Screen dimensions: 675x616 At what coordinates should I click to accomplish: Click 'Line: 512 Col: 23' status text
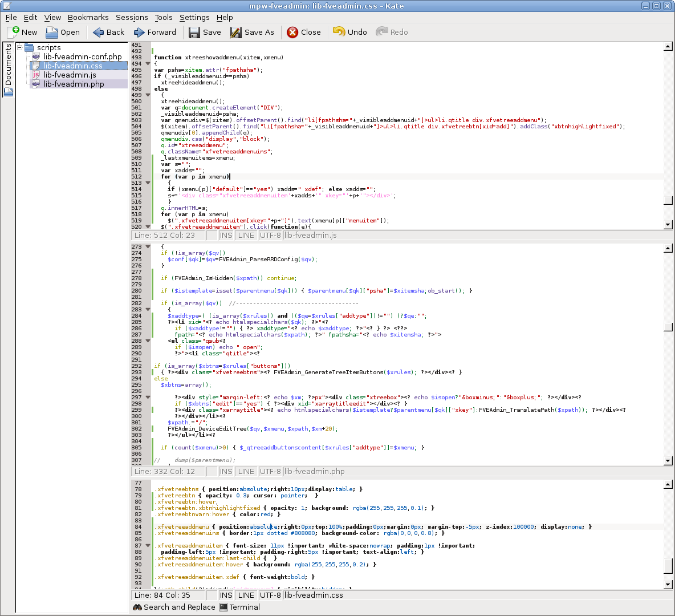(x=164, y=235)
